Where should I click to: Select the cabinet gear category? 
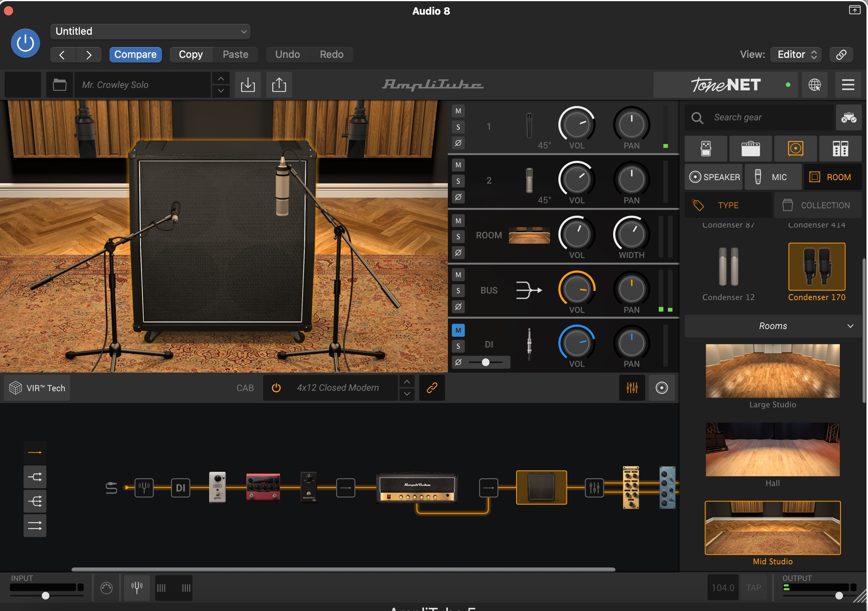796,149
